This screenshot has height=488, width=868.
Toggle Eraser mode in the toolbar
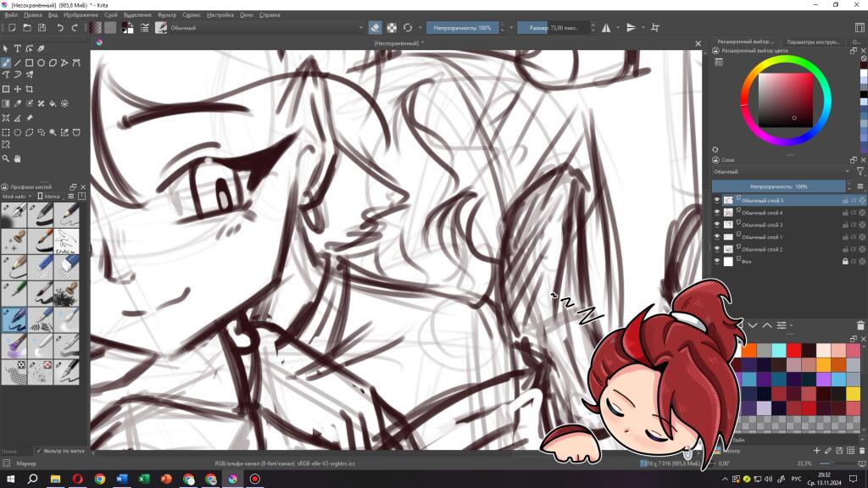[375, 28]
